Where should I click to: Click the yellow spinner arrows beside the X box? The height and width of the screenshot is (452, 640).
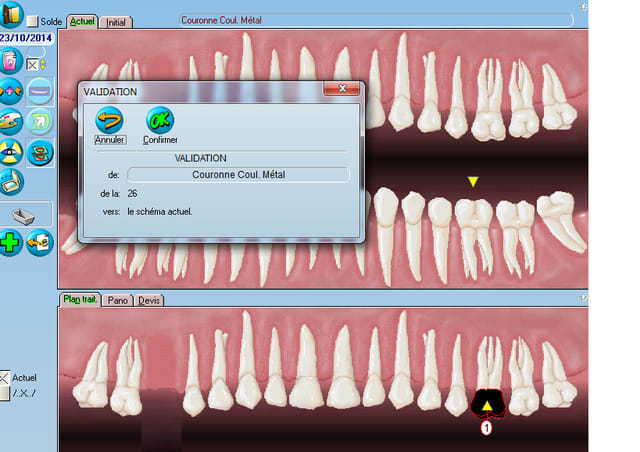42,65
